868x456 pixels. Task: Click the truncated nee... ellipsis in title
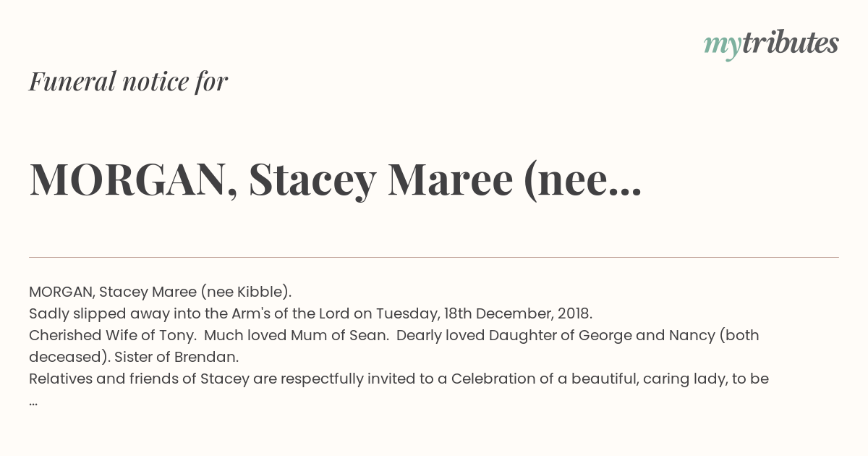tap(582, 181)
